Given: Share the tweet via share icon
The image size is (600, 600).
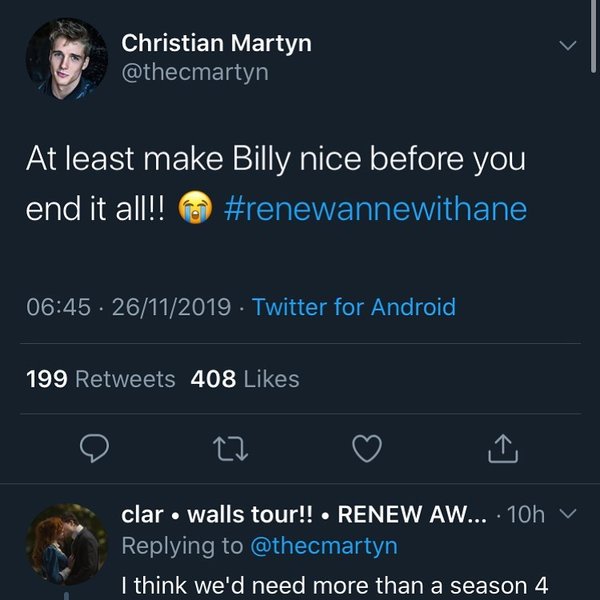Looking at the screenshot, I should (503, 449).
